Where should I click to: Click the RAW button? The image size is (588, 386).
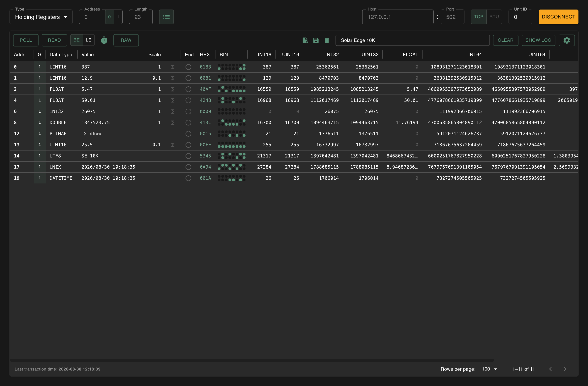[126, 40]
